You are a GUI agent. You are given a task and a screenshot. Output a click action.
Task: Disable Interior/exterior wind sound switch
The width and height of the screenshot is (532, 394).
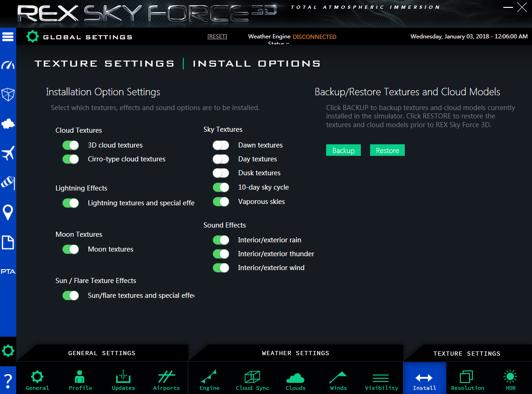coord(221,268)
